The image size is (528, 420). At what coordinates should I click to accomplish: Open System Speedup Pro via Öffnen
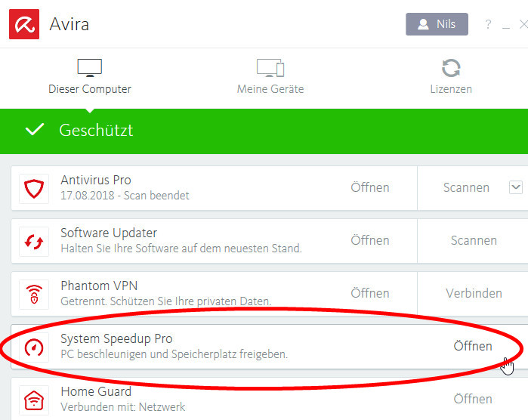point(473,346)
